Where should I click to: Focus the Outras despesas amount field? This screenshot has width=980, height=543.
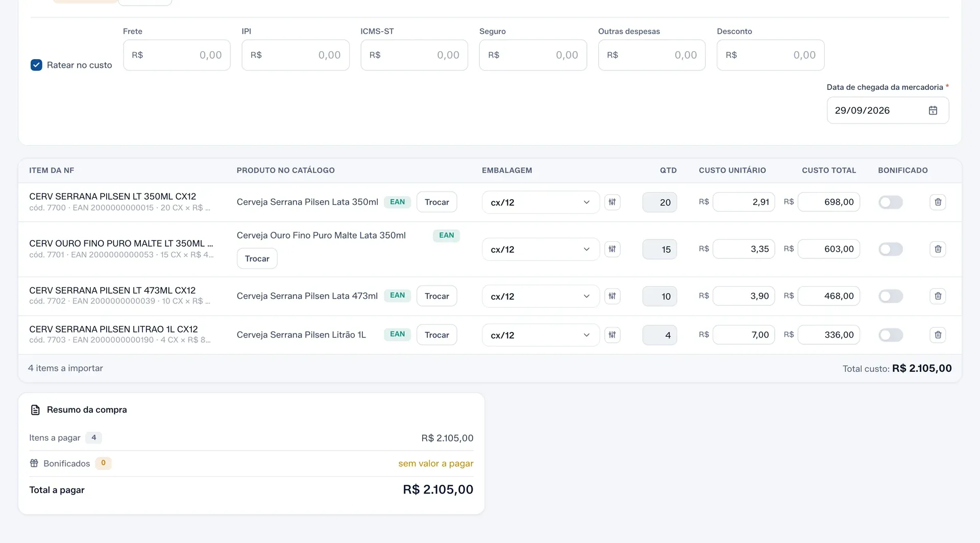[x=652, y=55]
